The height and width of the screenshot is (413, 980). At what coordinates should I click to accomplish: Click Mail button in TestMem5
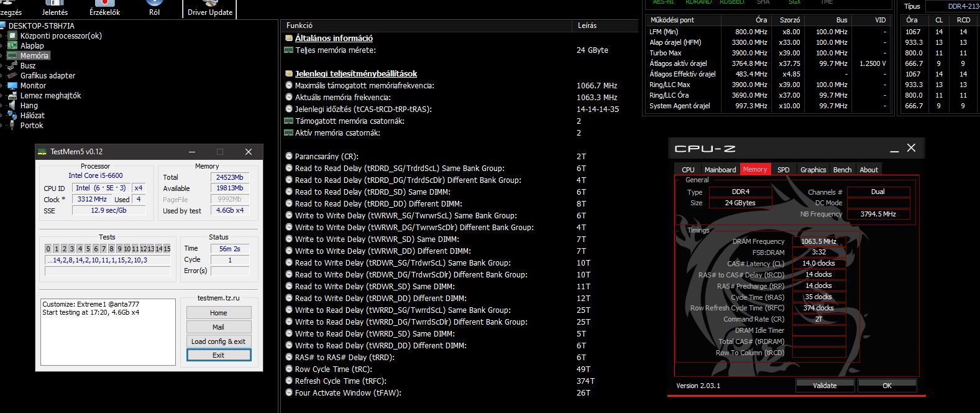[x=219, y=327]
